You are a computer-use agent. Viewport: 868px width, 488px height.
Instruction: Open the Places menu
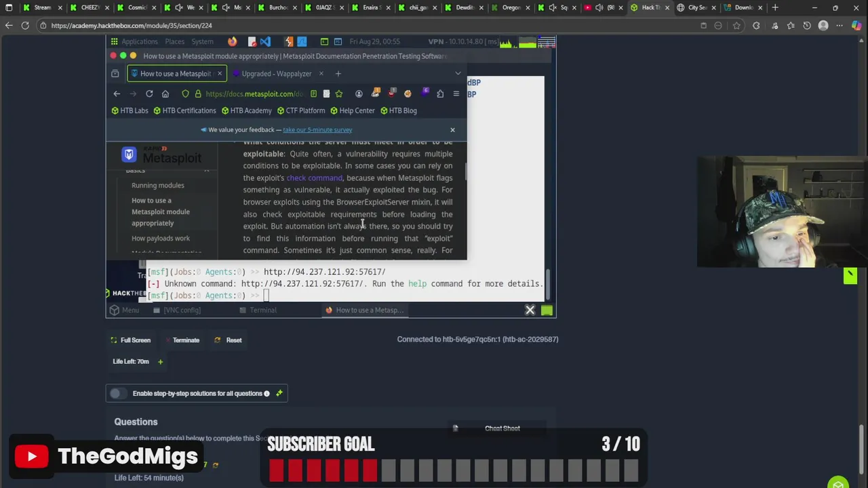[174, 41]
